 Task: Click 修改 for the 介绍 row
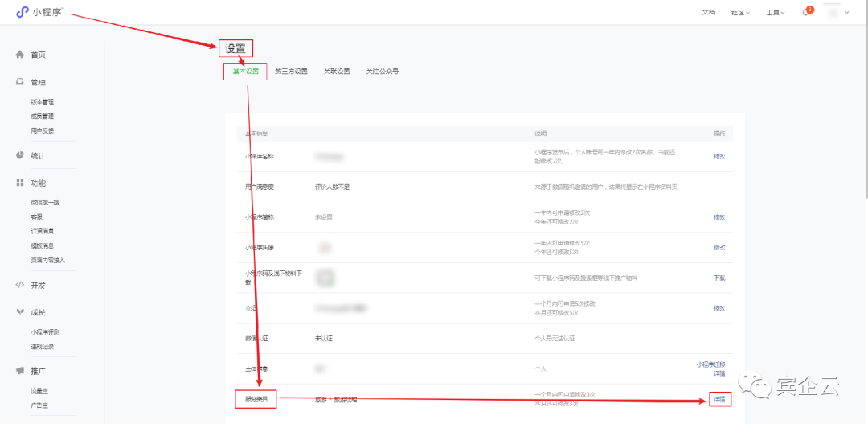(719, 308)
